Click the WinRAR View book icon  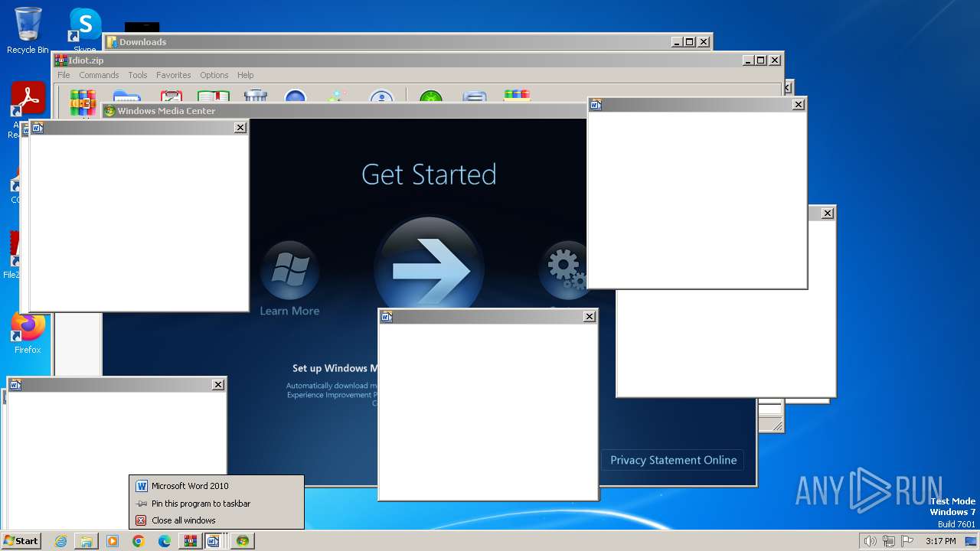214,96
